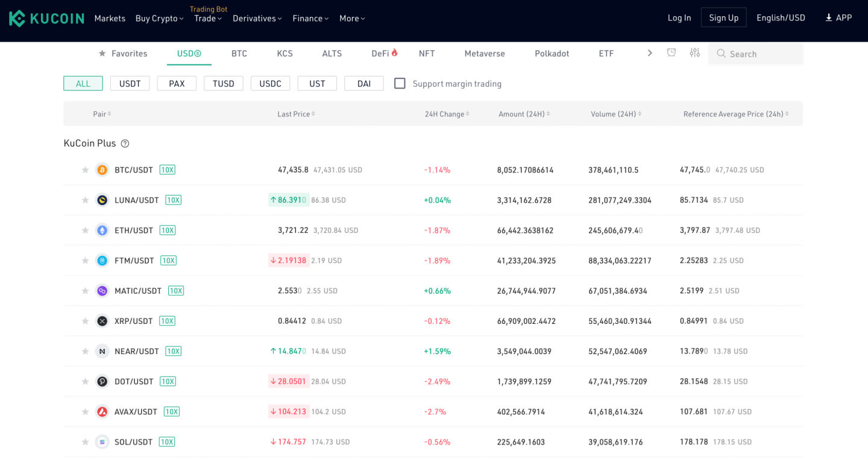This screenshot has height=459, width=868.
Task: Open the price alert clock icon
Action: coord(671,53)
